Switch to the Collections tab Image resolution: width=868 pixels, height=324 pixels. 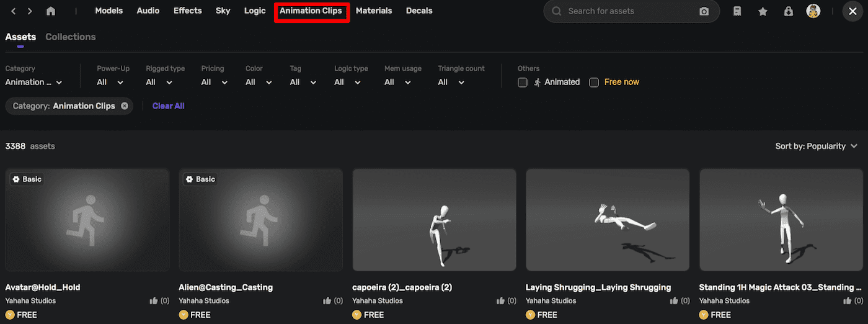(x=71, y=37)
